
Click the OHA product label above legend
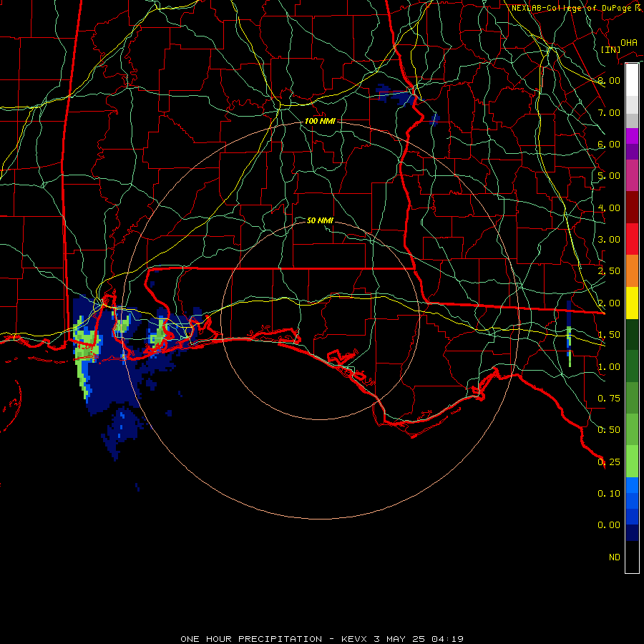[x=629, y=43]
